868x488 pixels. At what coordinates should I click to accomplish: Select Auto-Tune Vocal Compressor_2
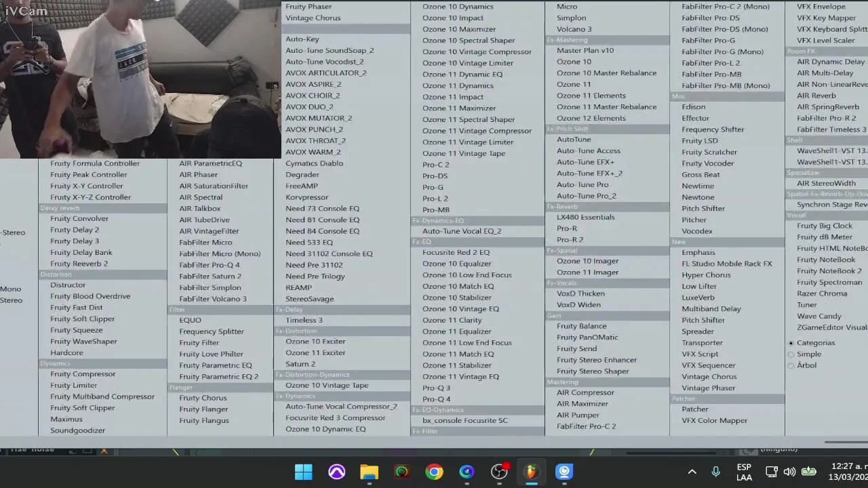[341, 407]
